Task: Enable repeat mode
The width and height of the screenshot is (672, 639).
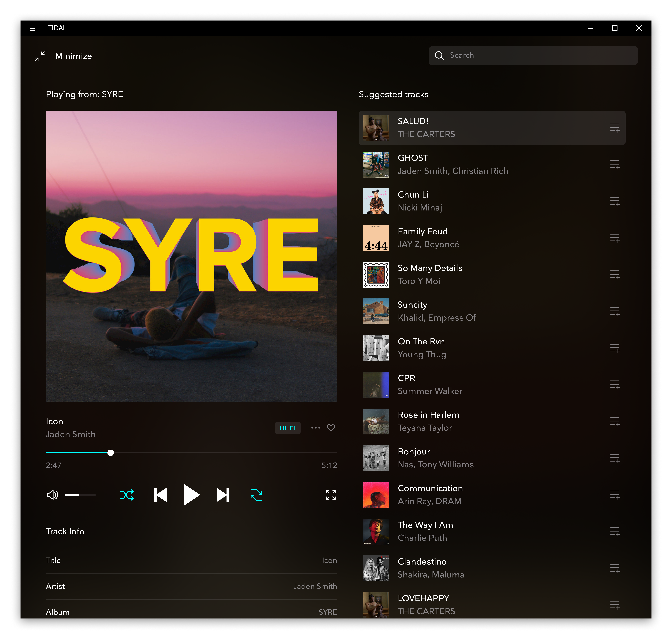Action: tap(256, 495)
